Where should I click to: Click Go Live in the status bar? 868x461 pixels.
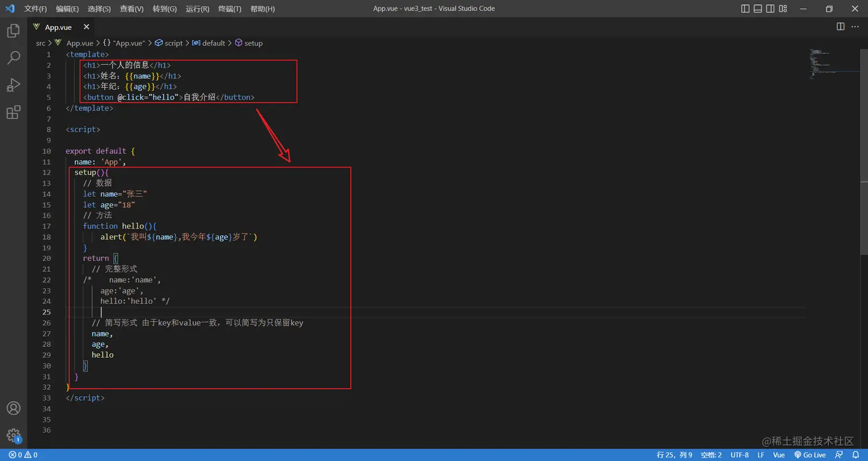point(810,455)
